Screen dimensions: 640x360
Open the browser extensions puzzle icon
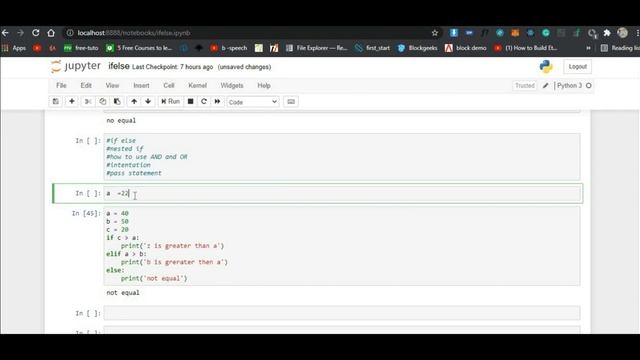click(607, 33)
